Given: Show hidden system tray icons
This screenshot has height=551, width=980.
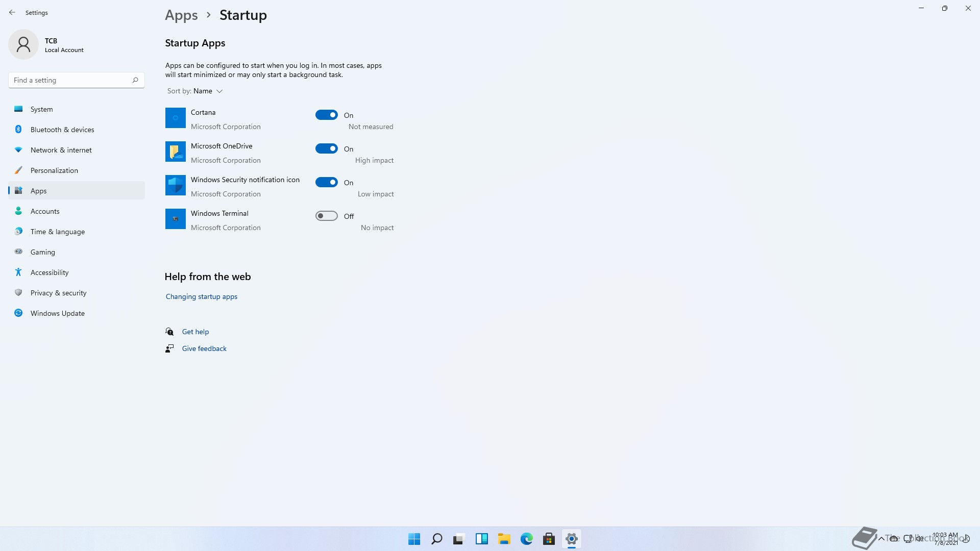Looking at the screenshot, I should (x=881, y=538).
